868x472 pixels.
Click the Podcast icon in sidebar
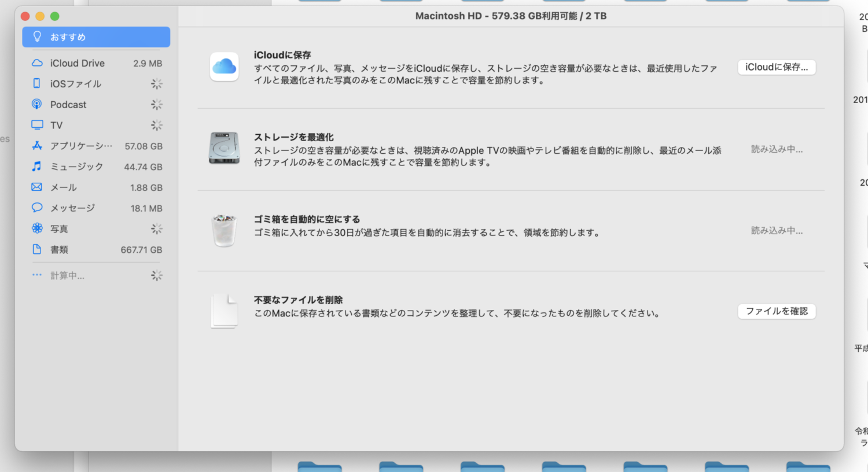(x=37, y=105)
